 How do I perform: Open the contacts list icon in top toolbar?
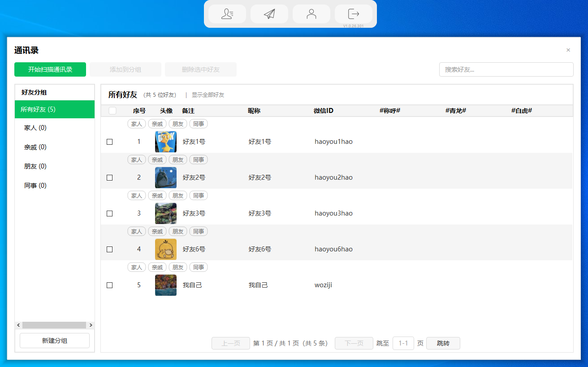[x=227, y=14]
